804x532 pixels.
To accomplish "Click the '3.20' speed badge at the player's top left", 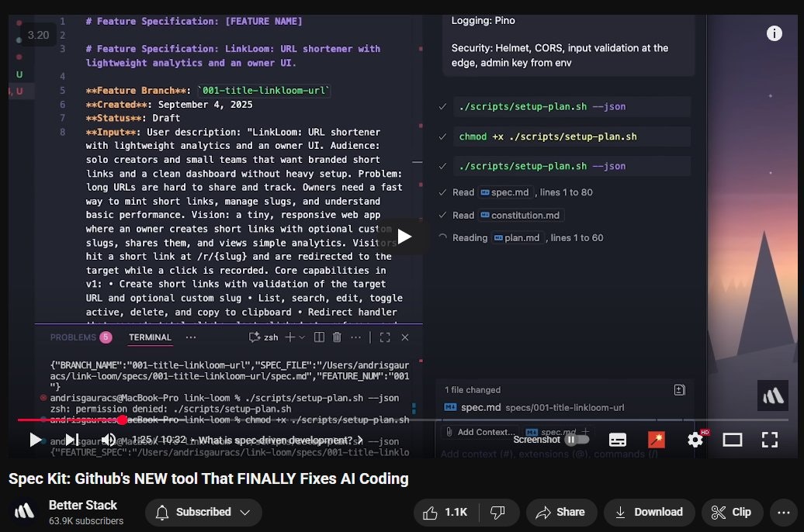I will pyautogui.click(x=39, y=35).
